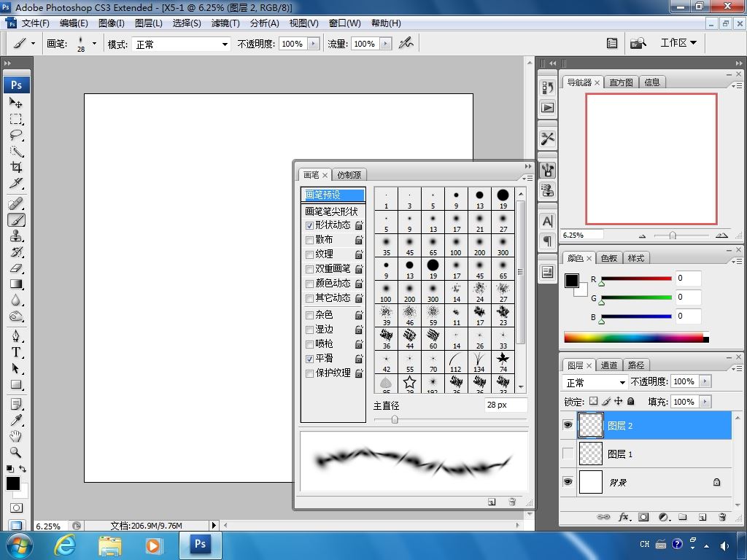
Task: Enable the 散布 scattering checkbox
Action: [x=309, y=240]
